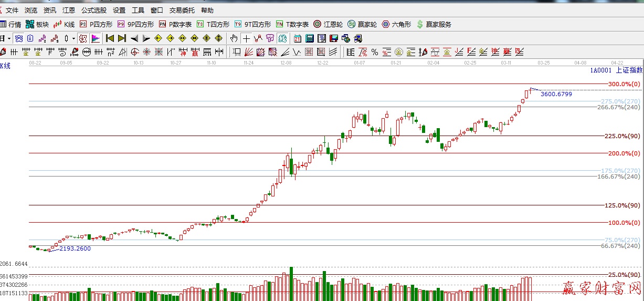644x301 pixels.
Task: Click the 3600.6799 peak price label
Action: pos(556,94)
